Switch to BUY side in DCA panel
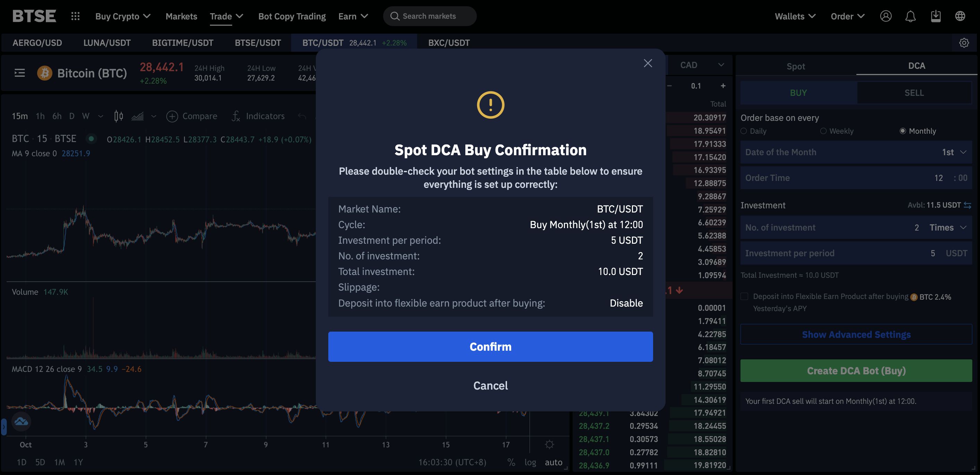This screenshot has width=980, height=475. [798, 92]
